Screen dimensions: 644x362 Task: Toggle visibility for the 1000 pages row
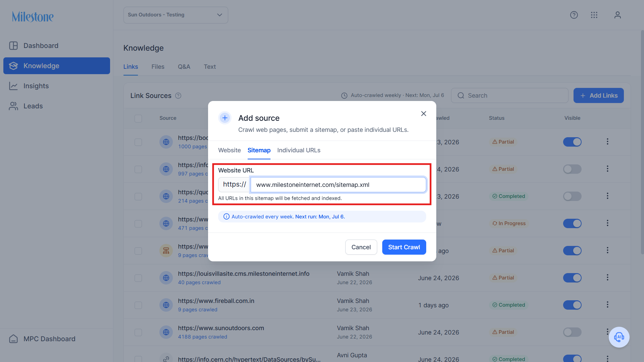(x=572, y=142)
